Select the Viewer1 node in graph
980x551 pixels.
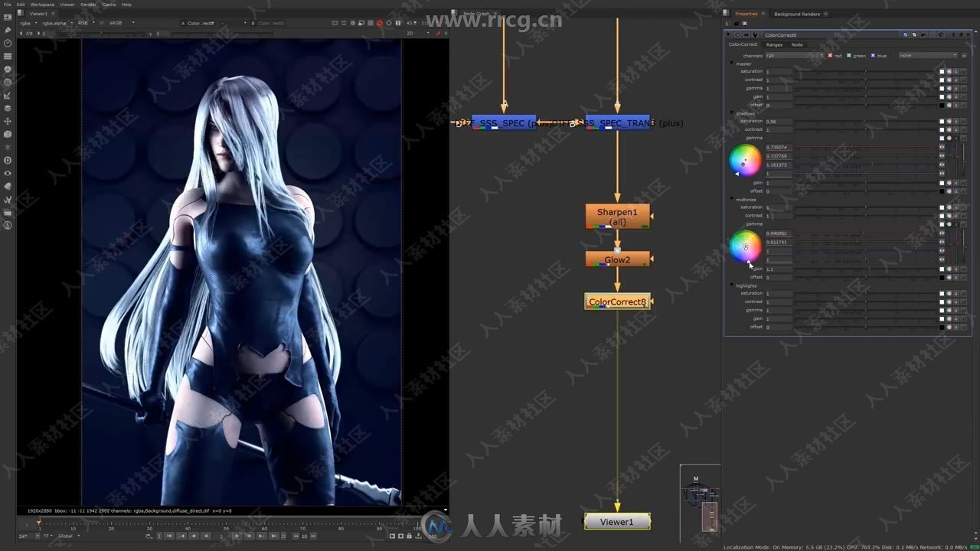click(617, 522)
